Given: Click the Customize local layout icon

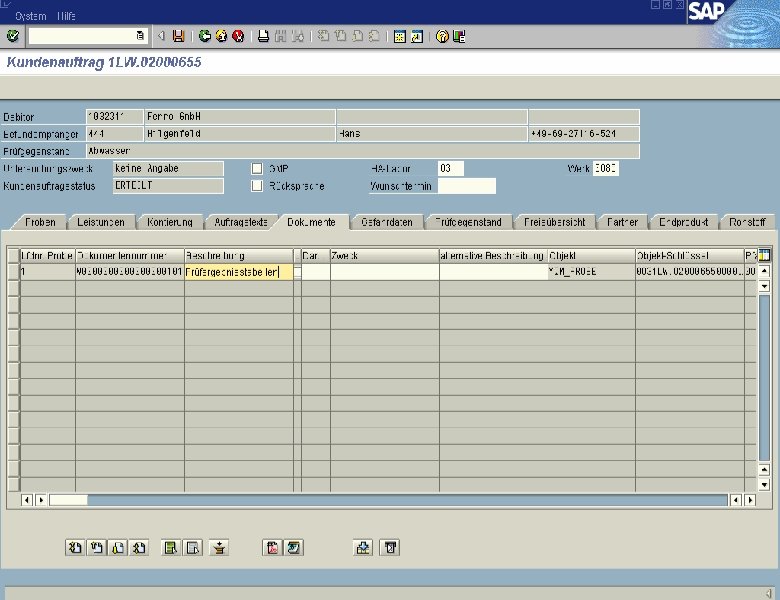Looking at the screenshot, I should coord(459,36).
